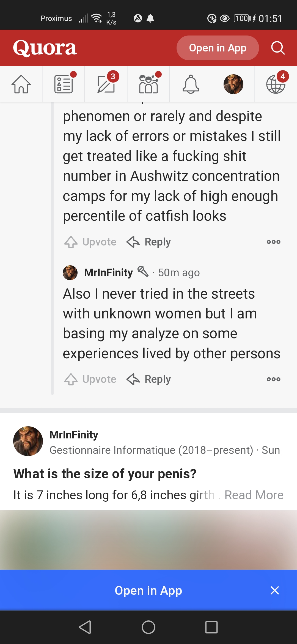297x644 pixels.
Task: Tap the red Open in App button
Action: [218, 48]
